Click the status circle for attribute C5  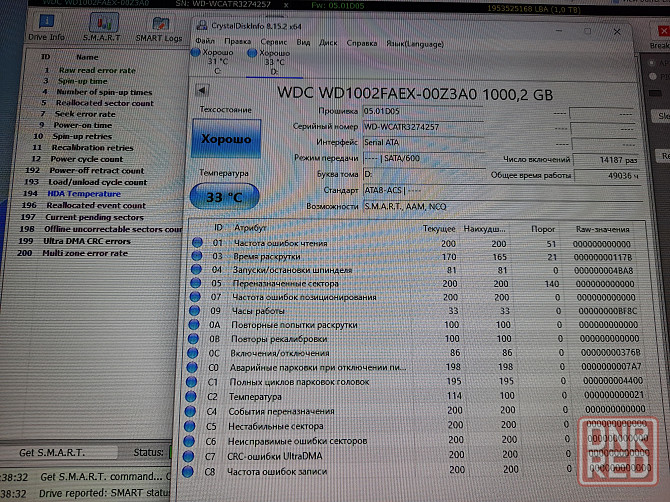(x=189, y=426)
